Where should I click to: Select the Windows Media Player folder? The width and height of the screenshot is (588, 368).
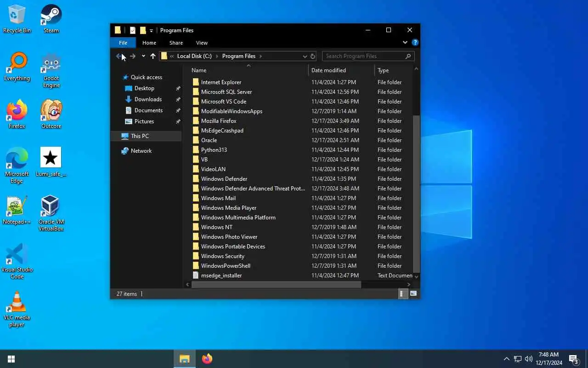pyautogui.click(x=229, y=208)
